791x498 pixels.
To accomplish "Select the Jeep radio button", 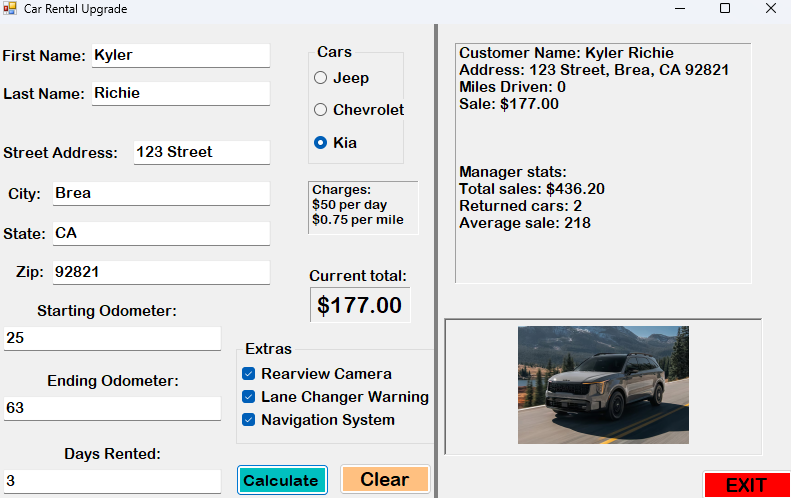I will (x=321, y=78).
